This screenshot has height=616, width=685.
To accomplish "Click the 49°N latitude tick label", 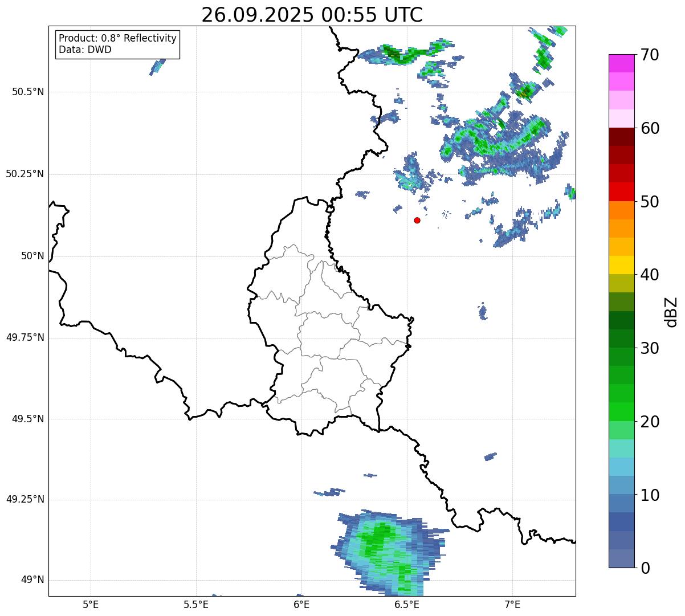I will (33, 580).
